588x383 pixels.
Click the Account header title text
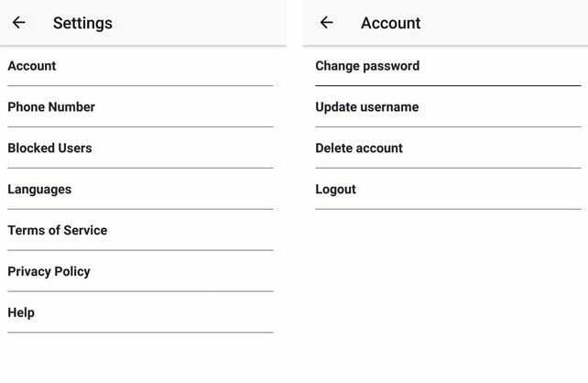click(x=390, y=23)
